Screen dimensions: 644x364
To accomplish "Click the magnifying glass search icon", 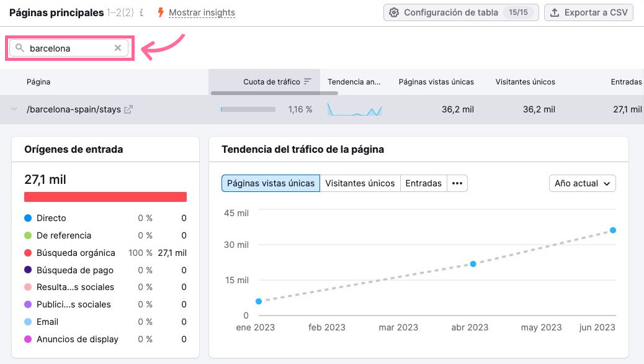I will click(20, 48).
